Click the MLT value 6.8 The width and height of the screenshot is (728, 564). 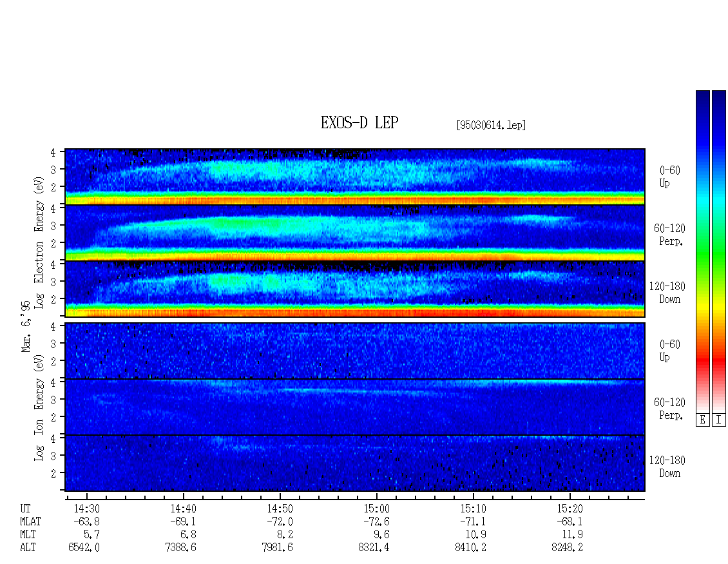[189, 535]
